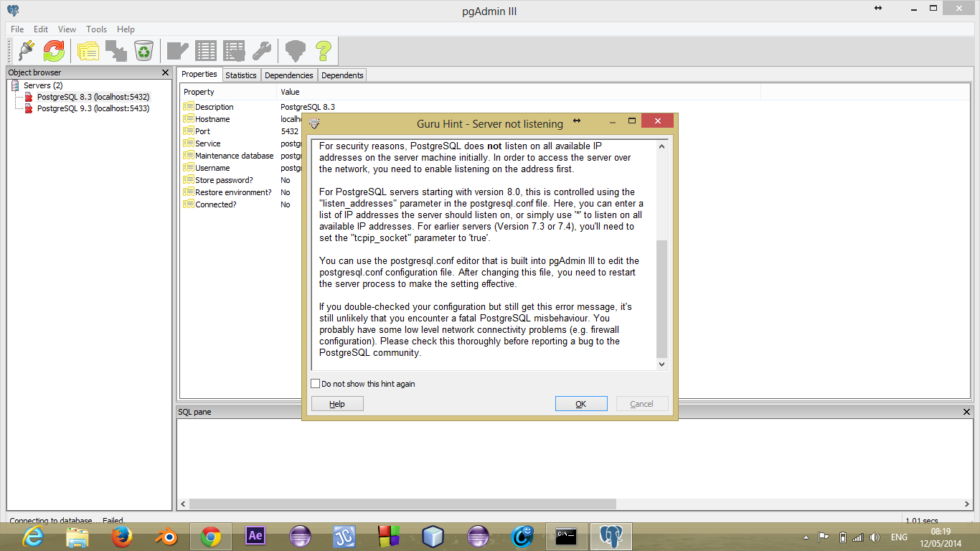Viewport: 980px width, 551px height.
Task: Click the hint text scrollbar up arrow
Action: pyautogui.click(x=661, y=146)
